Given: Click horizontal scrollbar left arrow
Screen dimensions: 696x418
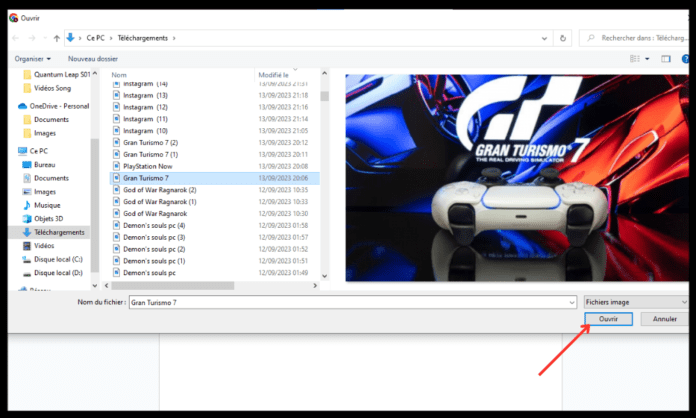Looking at the screenshot, I should (x=106, y=286).
